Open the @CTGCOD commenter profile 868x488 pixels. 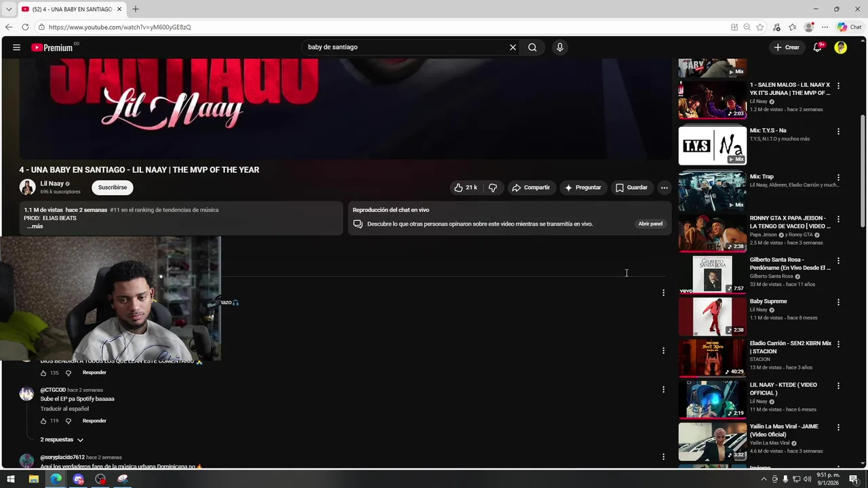click(26, 394)
